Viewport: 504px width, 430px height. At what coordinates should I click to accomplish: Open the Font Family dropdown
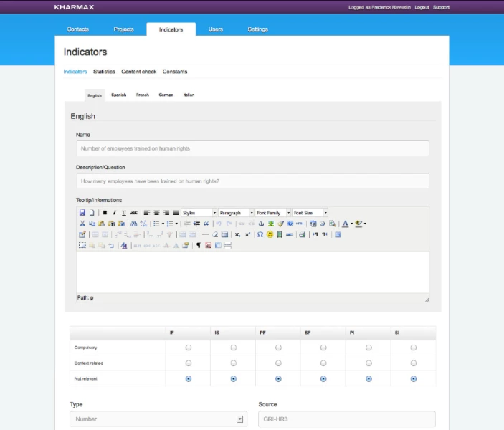(273, 213)
